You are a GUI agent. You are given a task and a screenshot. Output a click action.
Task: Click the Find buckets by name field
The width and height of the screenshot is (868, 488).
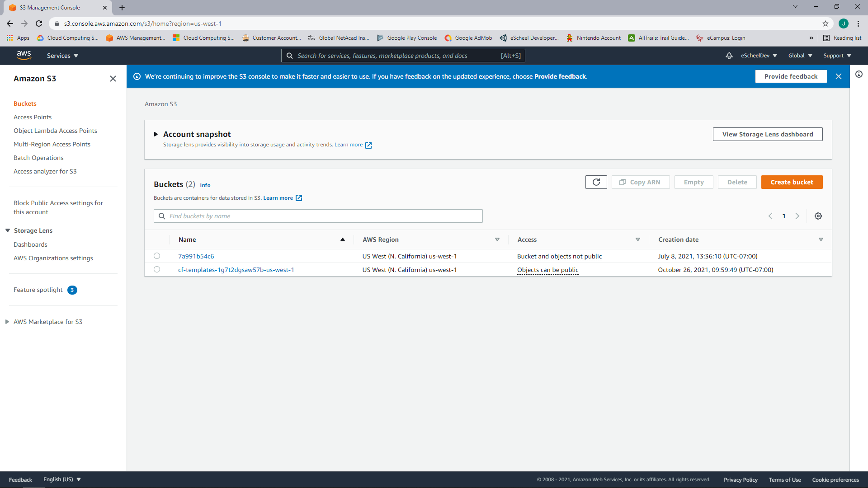click(x=318, y=216)
